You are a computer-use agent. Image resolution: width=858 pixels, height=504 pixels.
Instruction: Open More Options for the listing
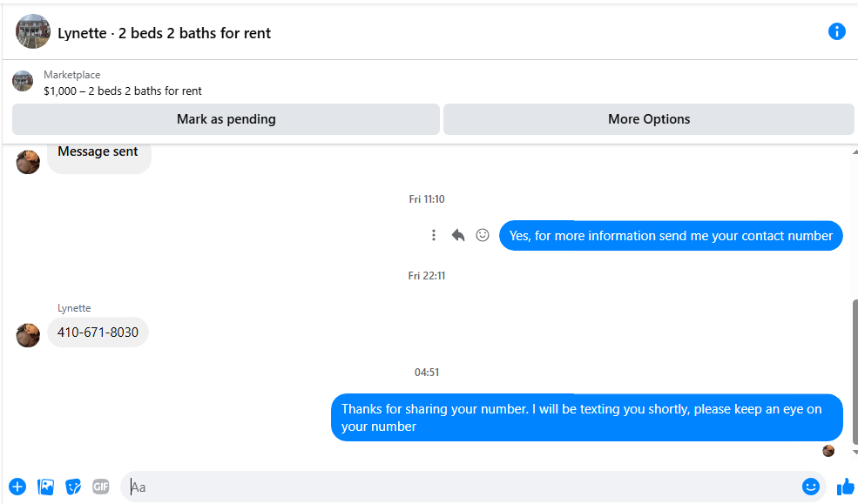(648, 119)
